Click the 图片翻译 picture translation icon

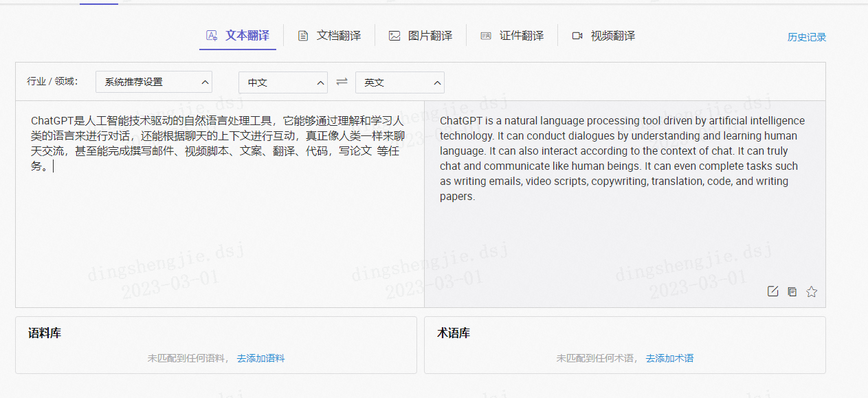pyautogui.click(x=394, y=35)
